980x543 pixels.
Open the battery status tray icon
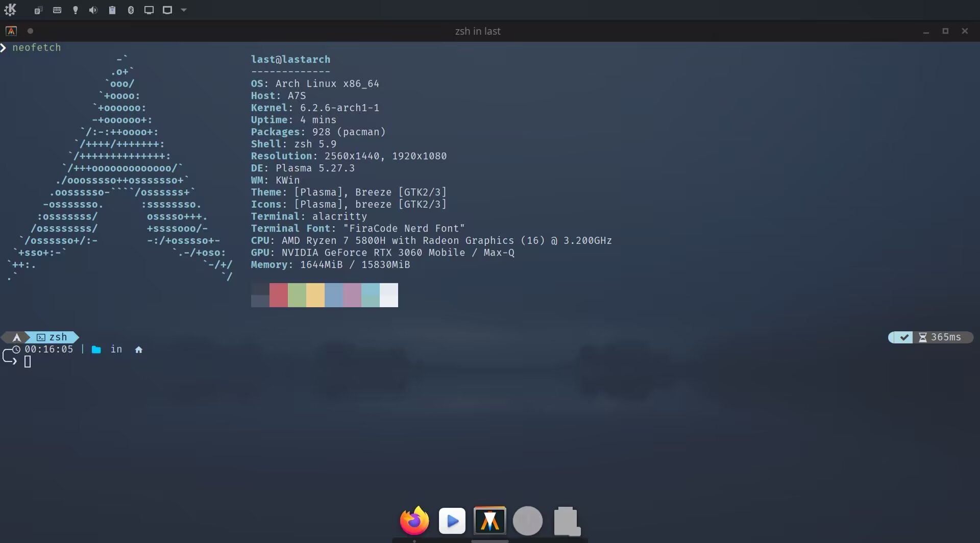[112, 10]
